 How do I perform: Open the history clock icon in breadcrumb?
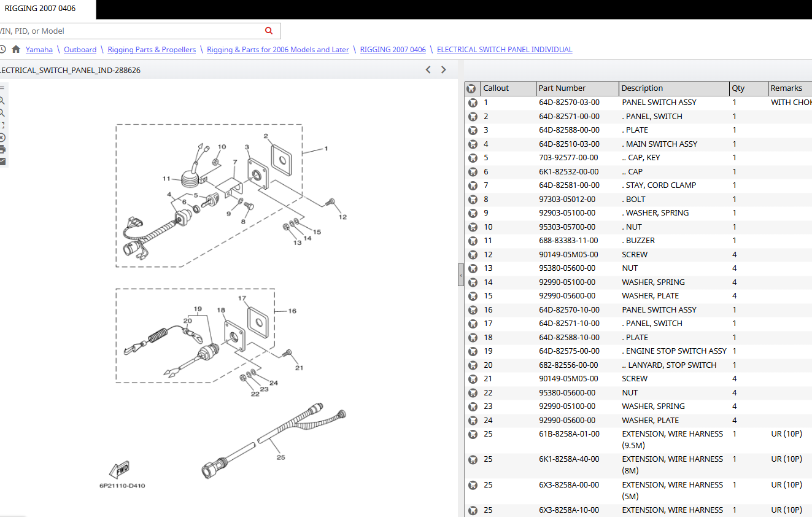click(x=2, y=50)
